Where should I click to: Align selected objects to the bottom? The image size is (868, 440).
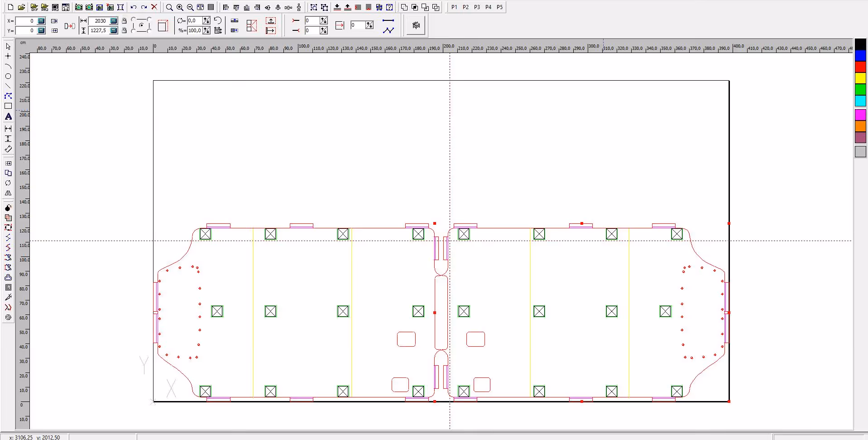(x=247, y=7)
